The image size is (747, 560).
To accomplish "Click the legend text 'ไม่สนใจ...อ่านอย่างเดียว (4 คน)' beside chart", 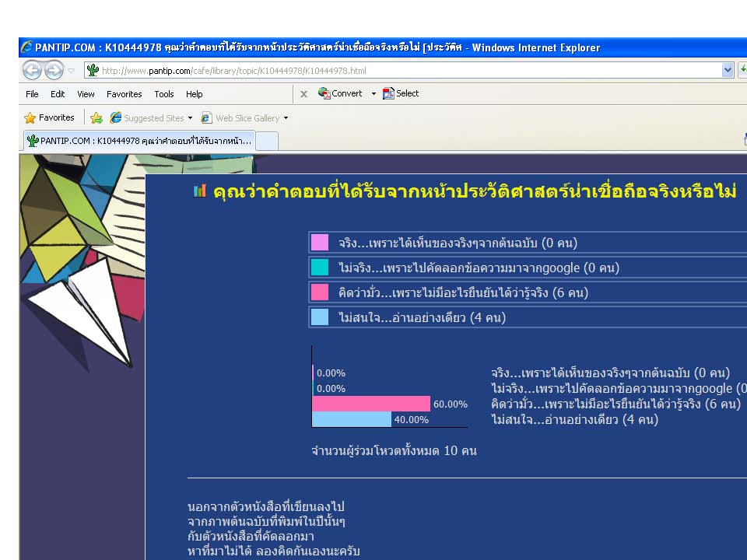I will click(x=574, y=419).
